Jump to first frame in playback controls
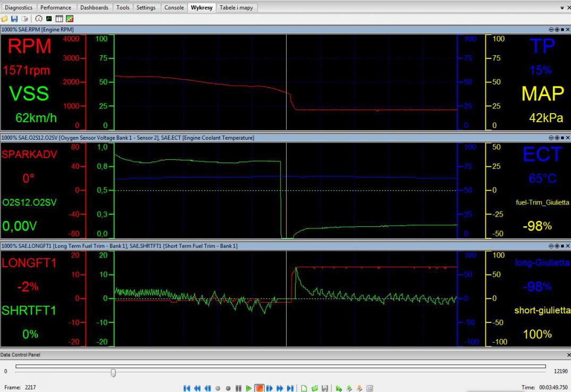The height and width of the screenshot is (392, 571). (187, 388)
